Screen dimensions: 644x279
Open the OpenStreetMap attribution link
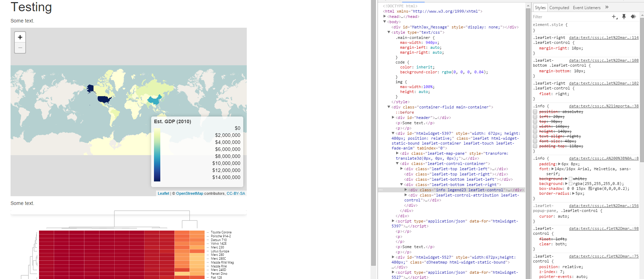pos(189,193)
